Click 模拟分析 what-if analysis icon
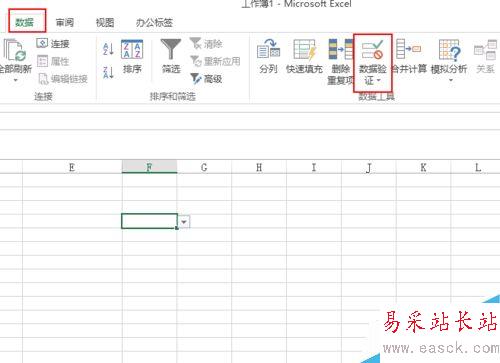The image size is (500, 363). (449, 50)
